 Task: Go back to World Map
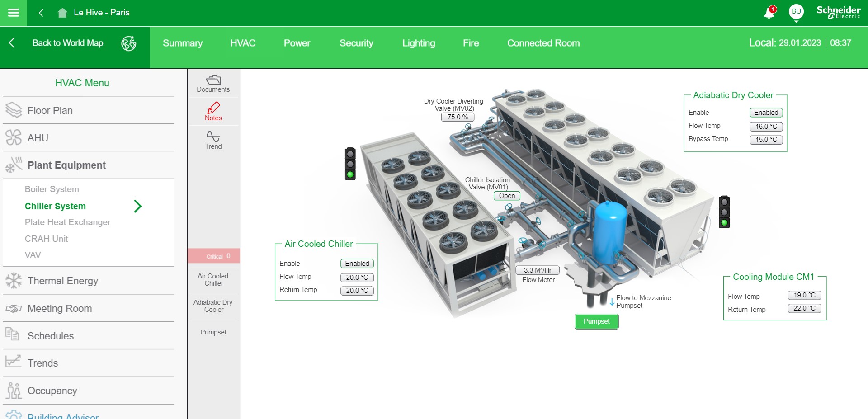pyautogui.click(x=67, y=43)
